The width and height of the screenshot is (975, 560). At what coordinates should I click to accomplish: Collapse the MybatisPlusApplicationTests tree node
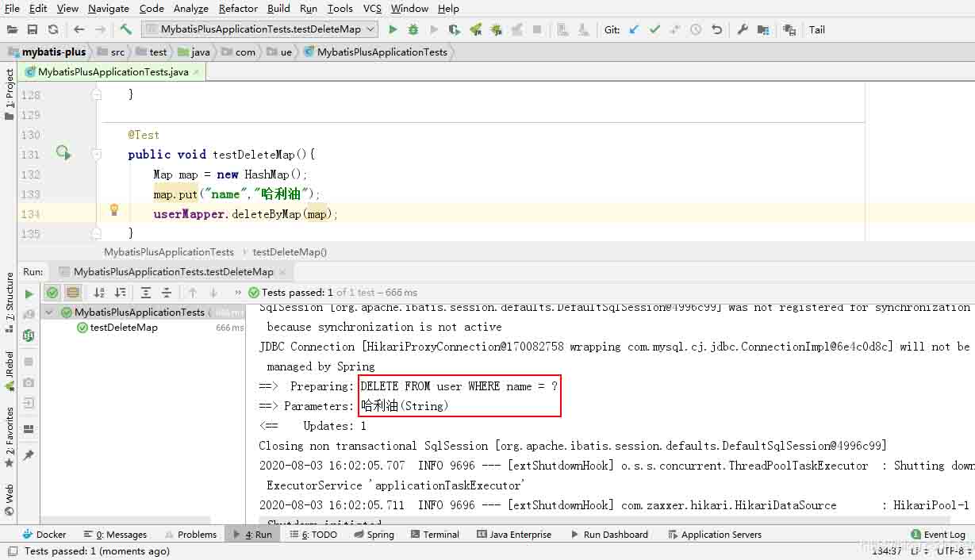(x=50, y=313)
